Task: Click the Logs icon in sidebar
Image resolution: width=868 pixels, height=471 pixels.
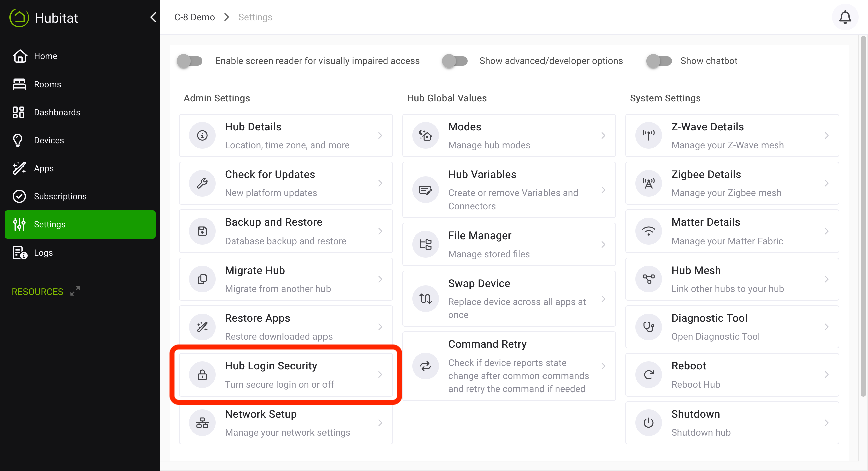Action: coord(19,252)
